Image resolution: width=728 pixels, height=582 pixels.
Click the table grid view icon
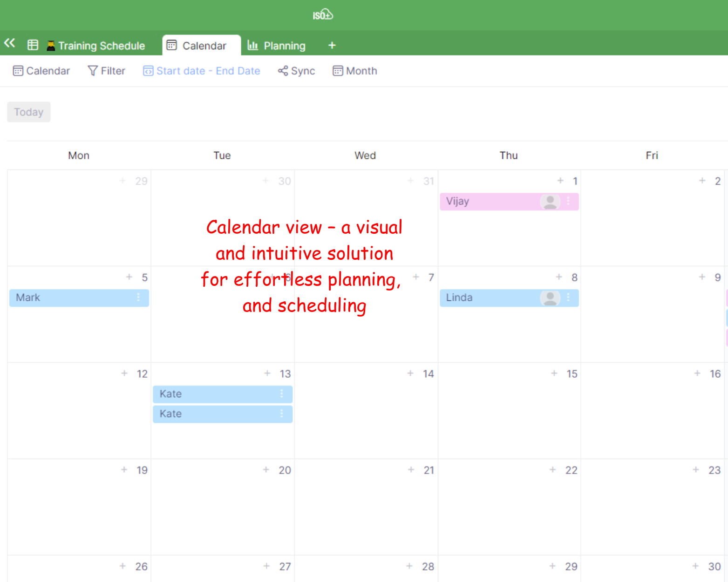[33, 45]
